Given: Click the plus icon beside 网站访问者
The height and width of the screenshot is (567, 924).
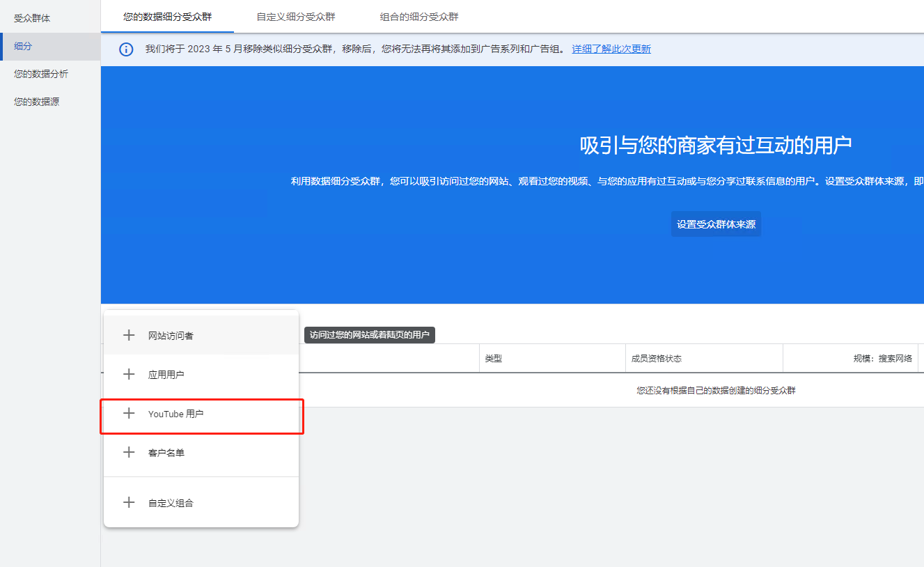Looking at the screenshot, I should [x=129, y=335].
